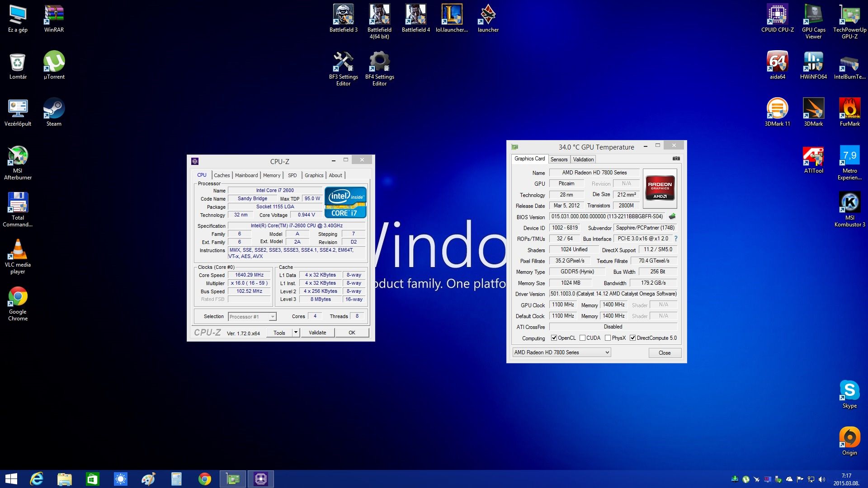Open the Origin desktop icon
The width and height of the screenshot is (868, 488).
[x=849, y=441]
